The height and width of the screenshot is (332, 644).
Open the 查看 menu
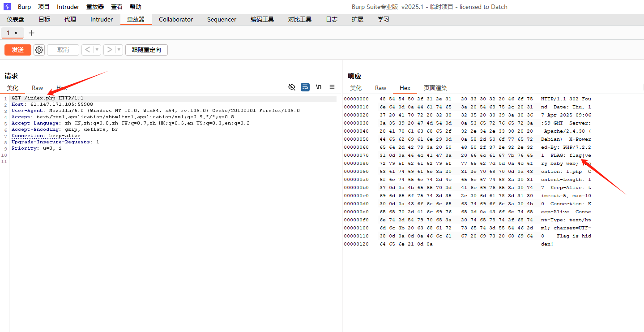117,7
